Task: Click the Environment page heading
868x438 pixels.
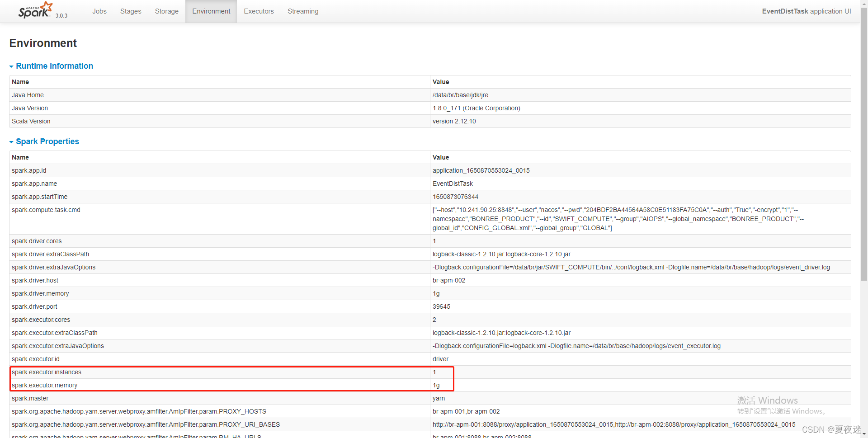Action: 43,43
